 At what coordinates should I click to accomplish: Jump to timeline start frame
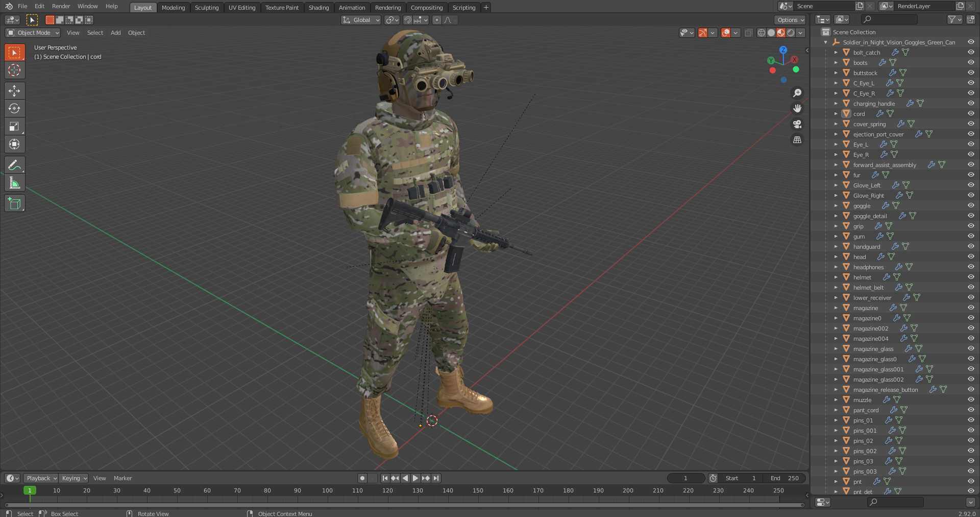385,478
